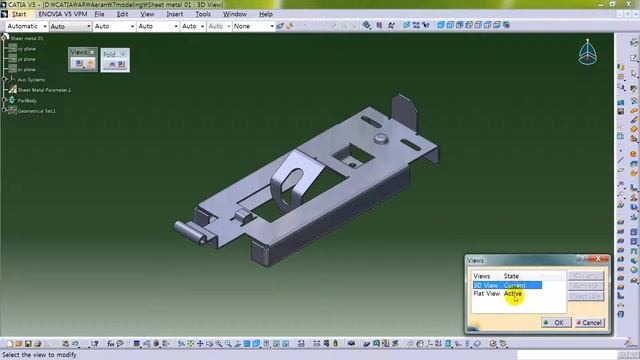Open the ENOVIA V5 VPM menu
640x360 pixels.
tap(63, 14)
